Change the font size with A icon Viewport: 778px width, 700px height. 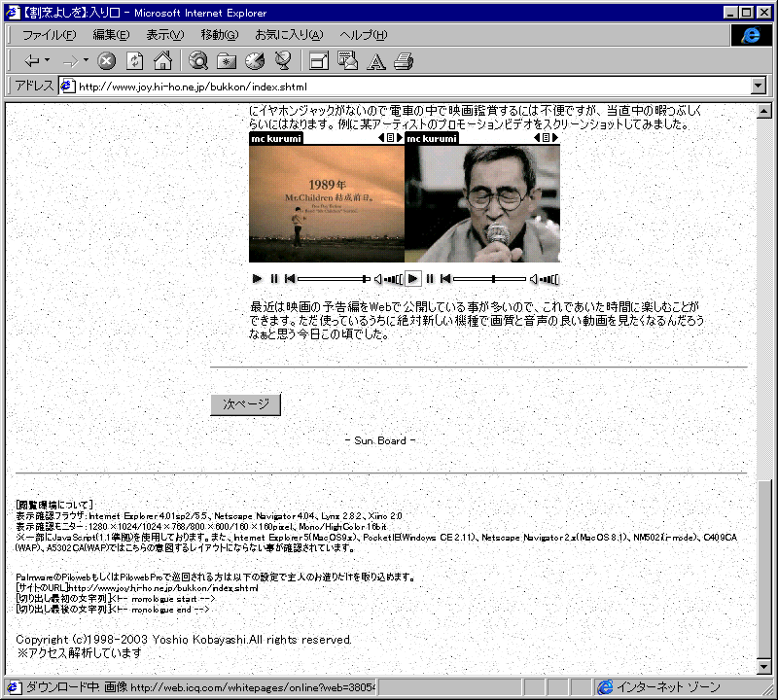point(375,61)
